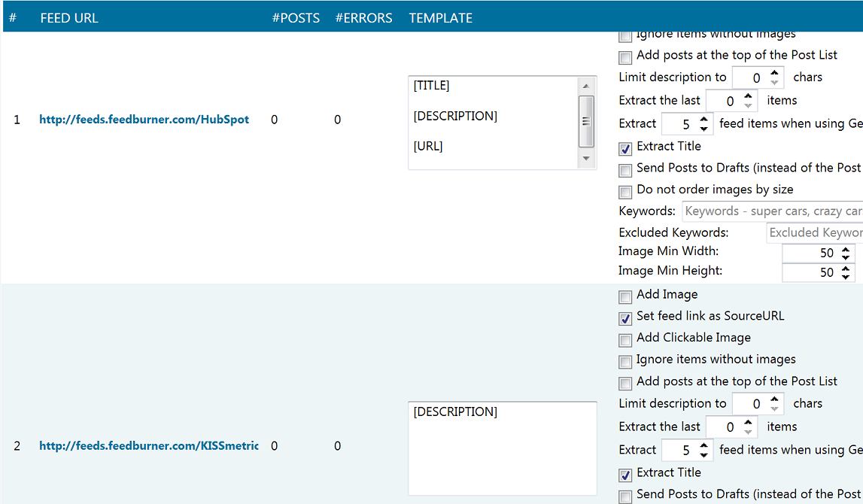This screenshot has width=863, height=504.
Task: Uncheck Set feed link as SourceURL
Action: [x=625, y=318]
